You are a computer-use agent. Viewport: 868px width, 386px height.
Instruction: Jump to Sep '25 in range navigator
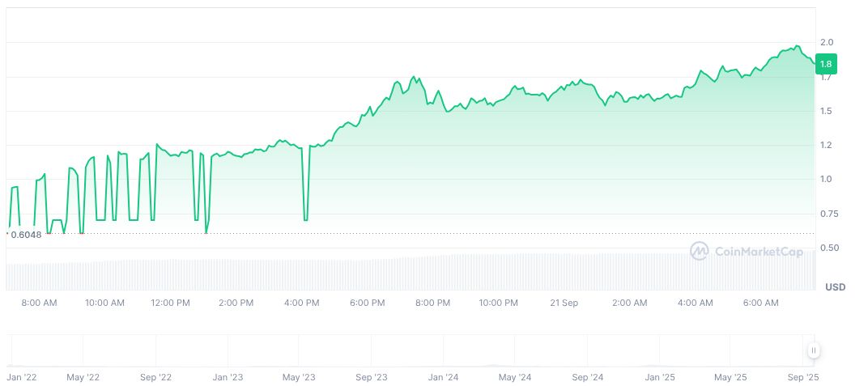(x=802, y=377)
